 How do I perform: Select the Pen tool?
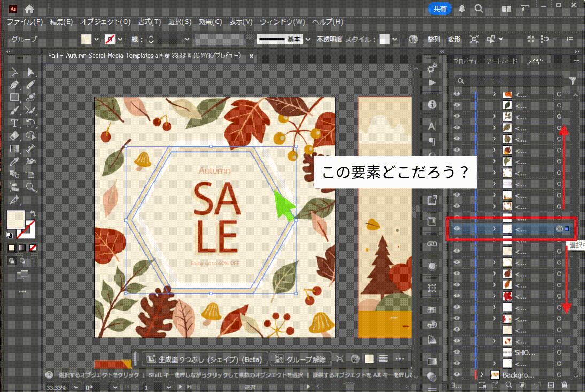pyautogui.click(x=14, y=84)
